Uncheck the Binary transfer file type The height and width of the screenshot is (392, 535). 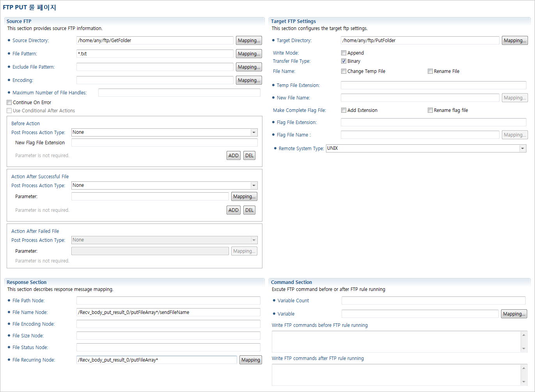coord(344,61)
